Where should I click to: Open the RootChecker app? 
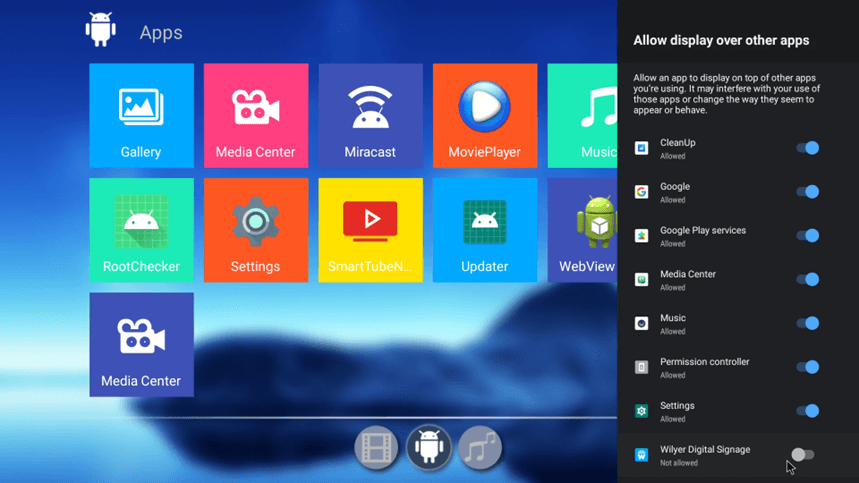(141, 230)
